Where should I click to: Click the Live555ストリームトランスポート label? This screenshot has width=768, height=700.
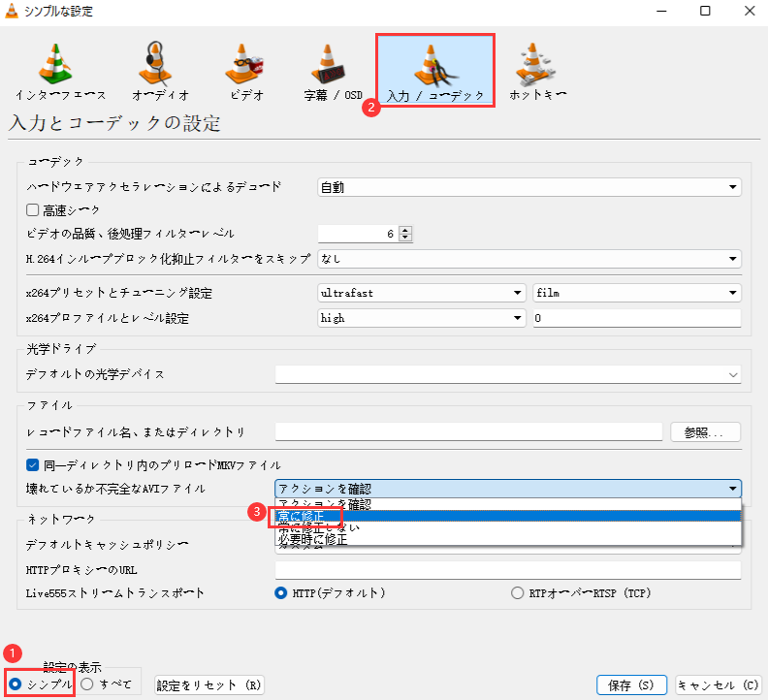114,593
